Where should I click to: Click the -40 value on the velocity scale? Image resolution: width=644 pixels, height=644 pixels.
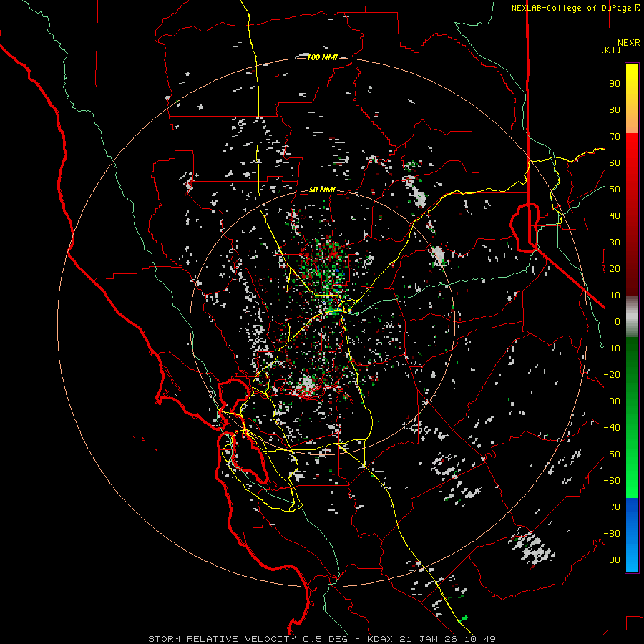[x=612, y=428]
